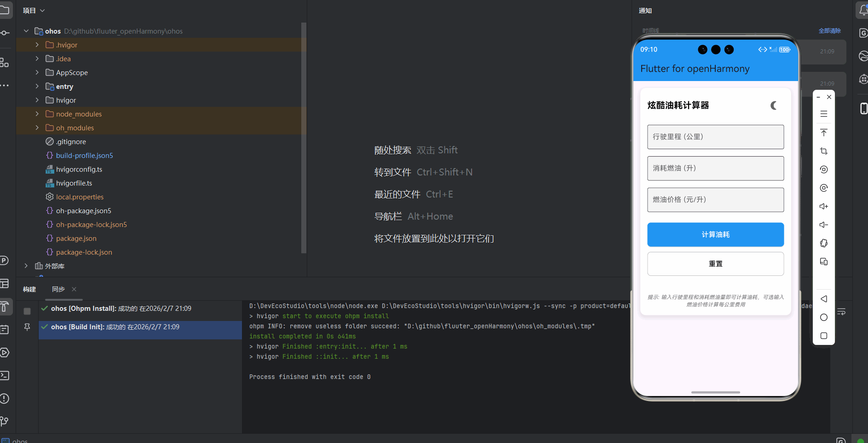Select the build-profile.json5 file

(84, 155)
